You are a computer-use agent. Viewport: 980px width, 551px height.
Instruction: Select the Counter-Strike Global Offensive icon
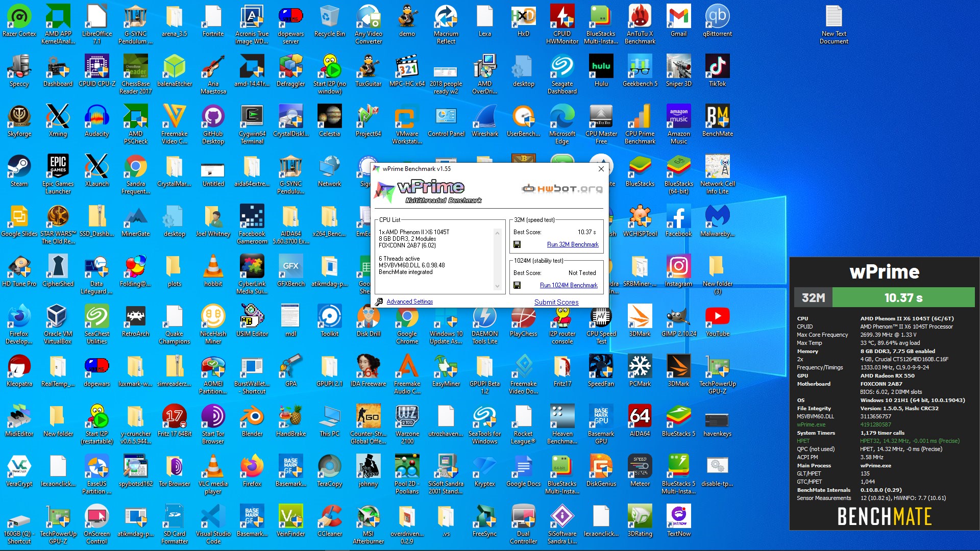[x=369, y=424]
